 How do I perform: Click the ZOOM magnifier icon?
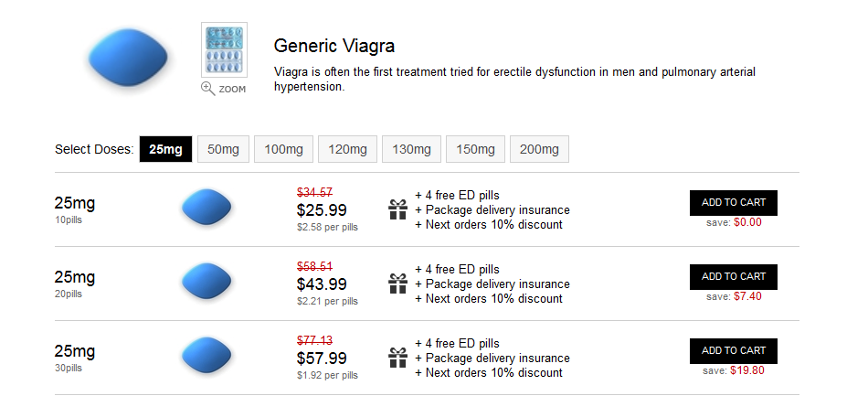click(x=208, y=89)
